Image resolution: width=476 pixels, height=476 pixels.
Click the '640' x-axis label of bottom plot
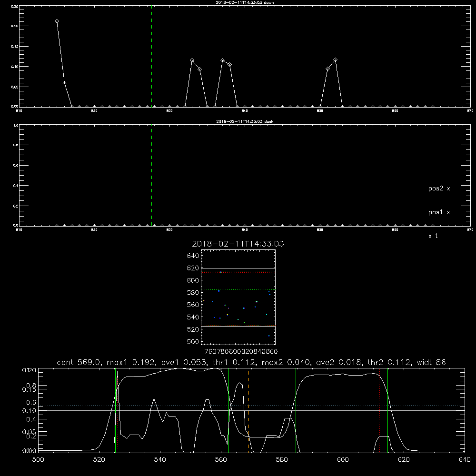point(465,460)
